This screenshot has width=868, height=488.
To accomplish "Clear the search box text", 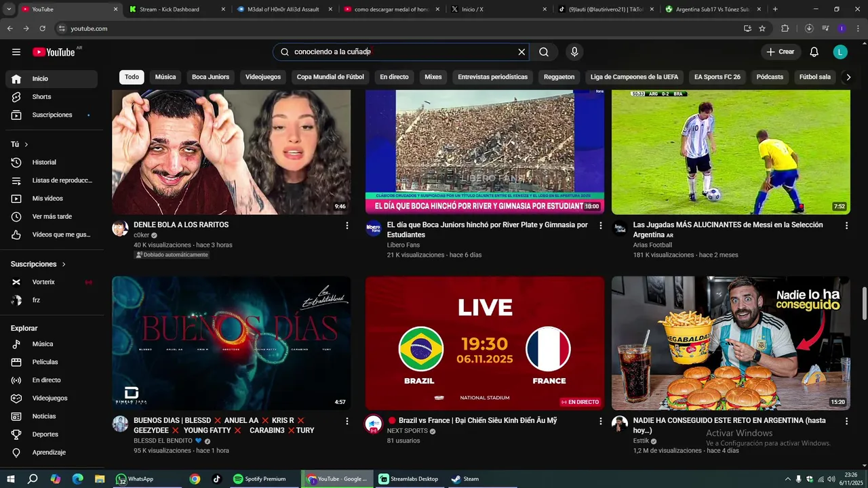I will (x=521, y=52).
